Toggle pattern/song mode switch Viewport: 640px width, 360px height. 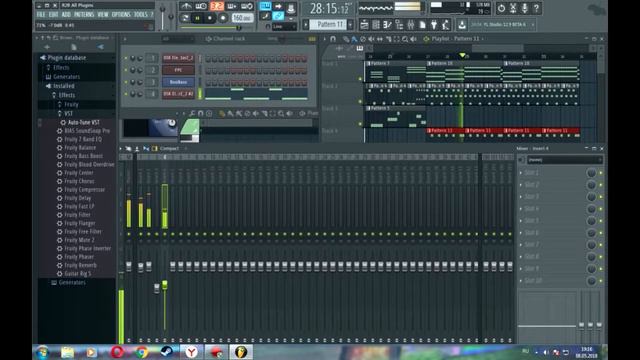[x=185, y=18]
